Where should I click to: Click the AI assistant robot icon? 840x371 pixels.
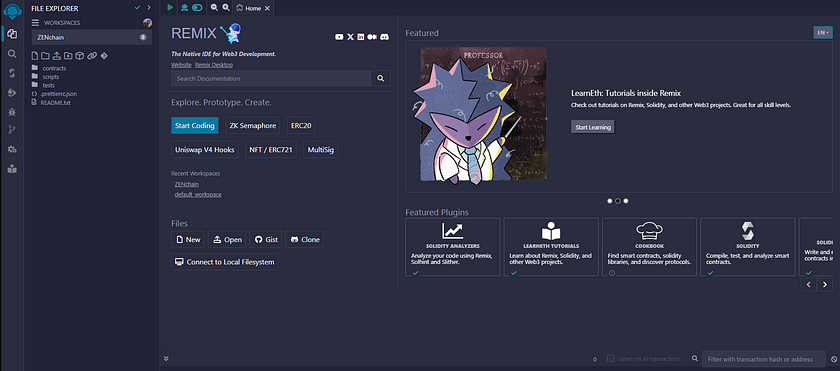(185, 7)
